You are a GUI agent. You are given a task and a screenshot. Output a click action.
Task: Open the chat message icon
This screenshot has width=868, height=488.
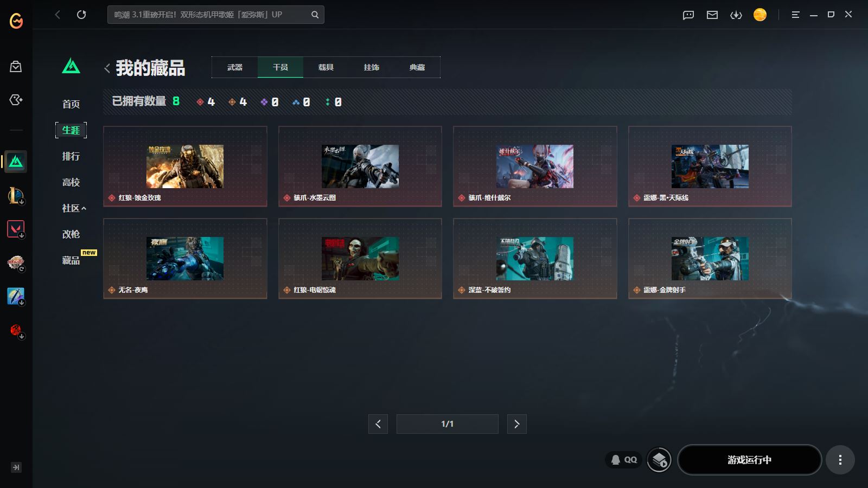[x=688, y=15]
